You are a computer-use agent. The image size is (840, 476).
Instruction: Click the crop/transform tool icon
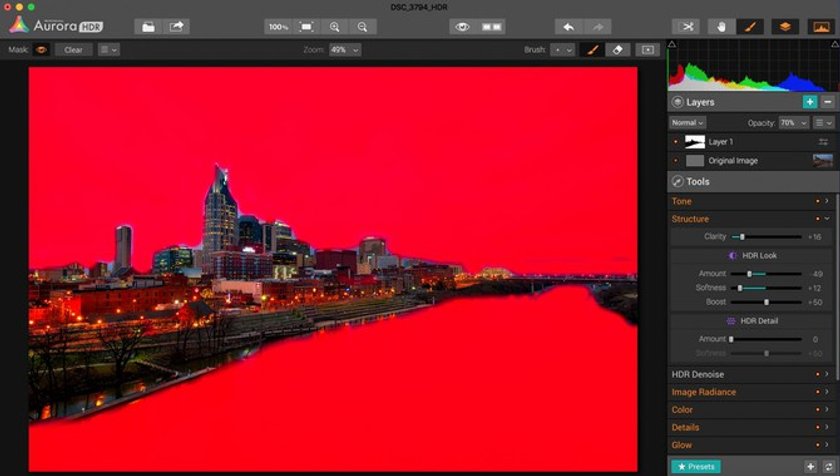pyautogui.click(x=686, y=27)
